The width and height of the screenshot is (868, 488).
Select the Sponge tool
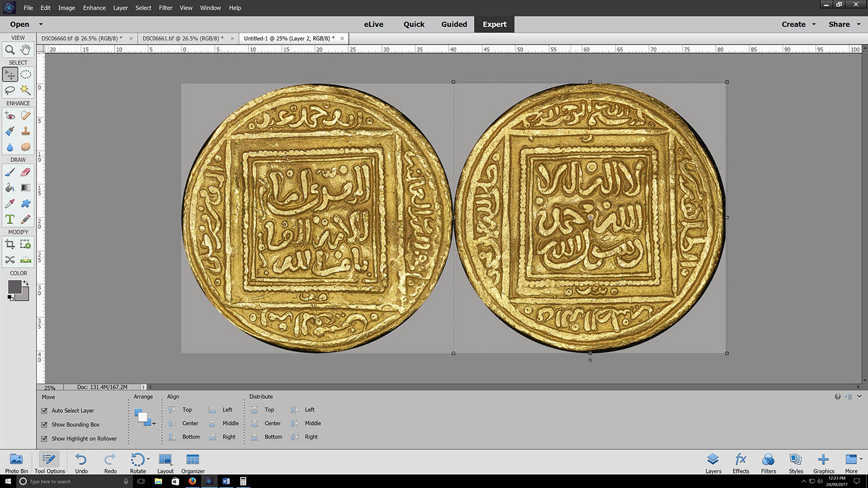click(x=25, y=147)
